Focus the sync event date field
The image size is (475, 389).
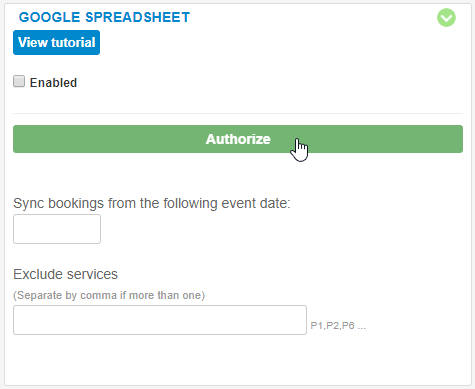57,229
